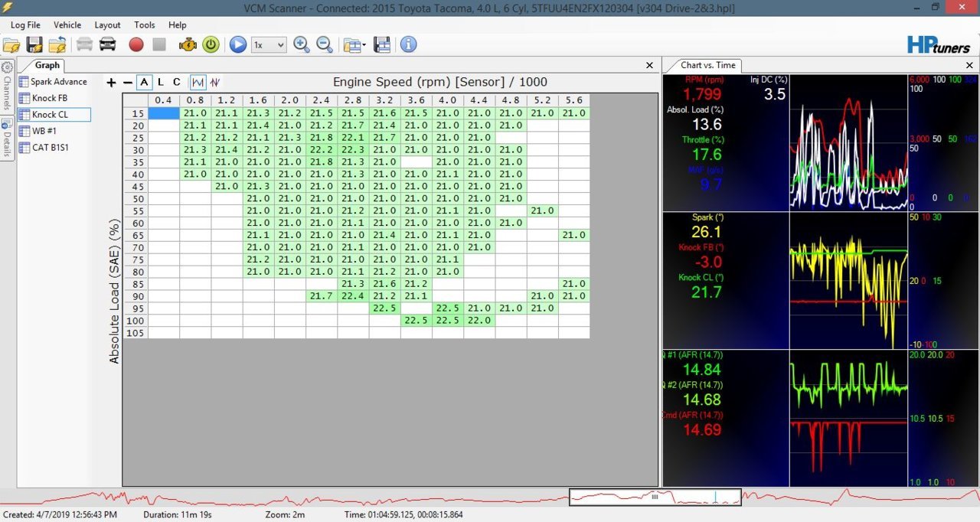Toggle the red waveform icon beside the graph icon
The image size is (980, 522).
(215, 82)
